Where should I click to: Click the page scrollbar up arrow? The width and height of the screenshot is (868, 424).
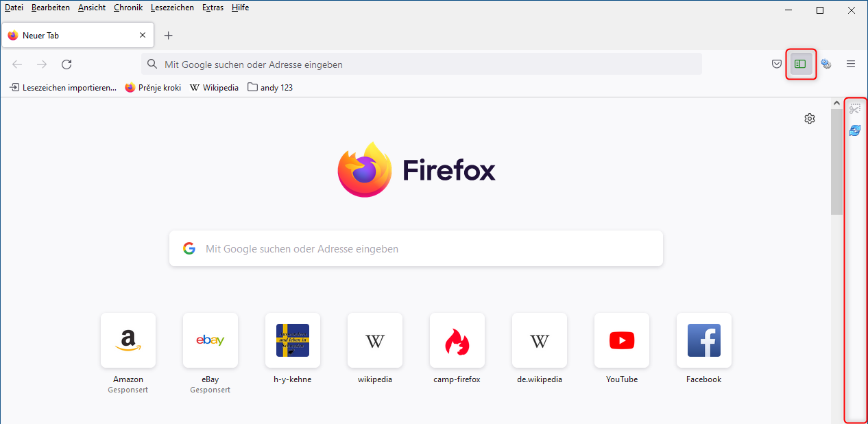[x=836, y=104]
